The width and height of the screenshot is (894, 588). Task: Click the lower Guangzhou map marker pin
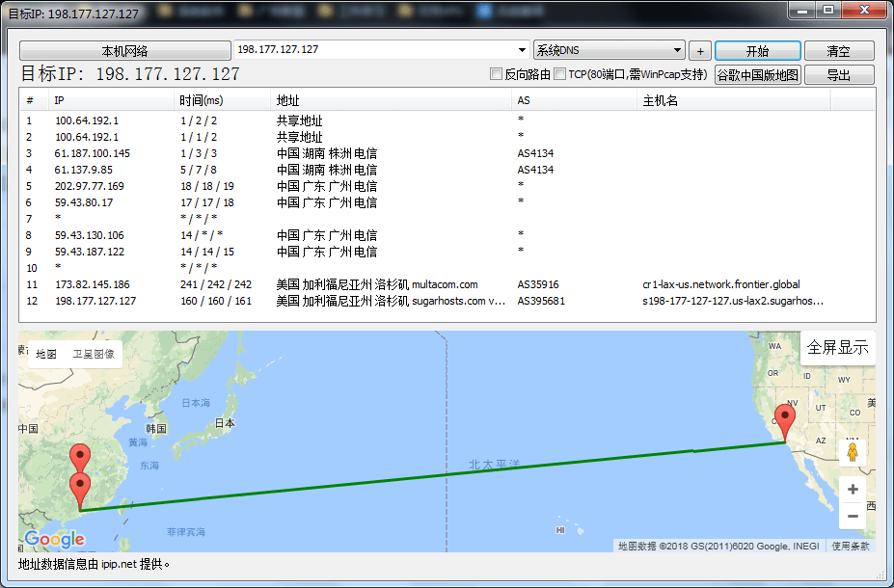[80, 489]
